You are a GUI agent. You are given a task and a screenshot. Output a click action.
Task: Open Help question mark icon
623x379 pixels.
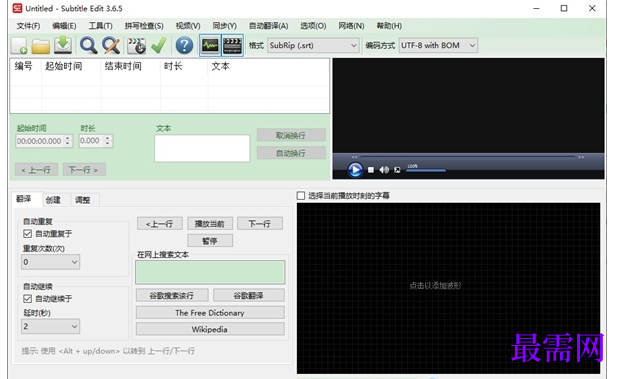[184, 46]
